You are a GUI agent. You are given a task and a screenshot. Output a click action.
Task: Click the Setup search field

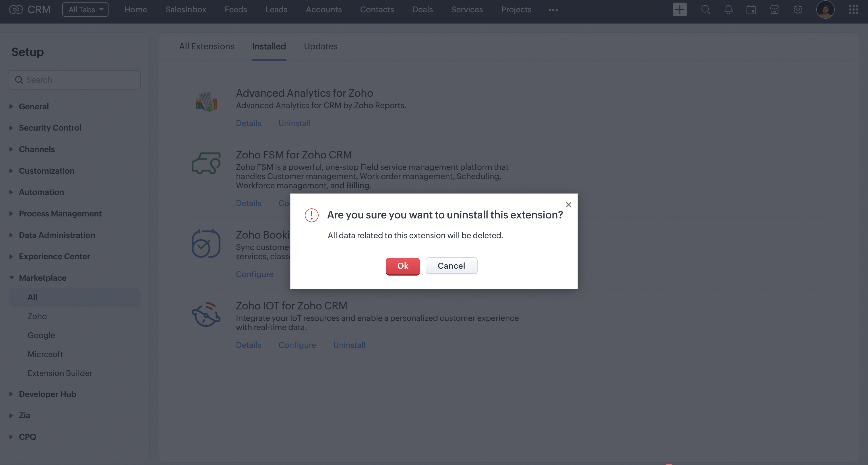pyautogui.click(x=75, y=80)
